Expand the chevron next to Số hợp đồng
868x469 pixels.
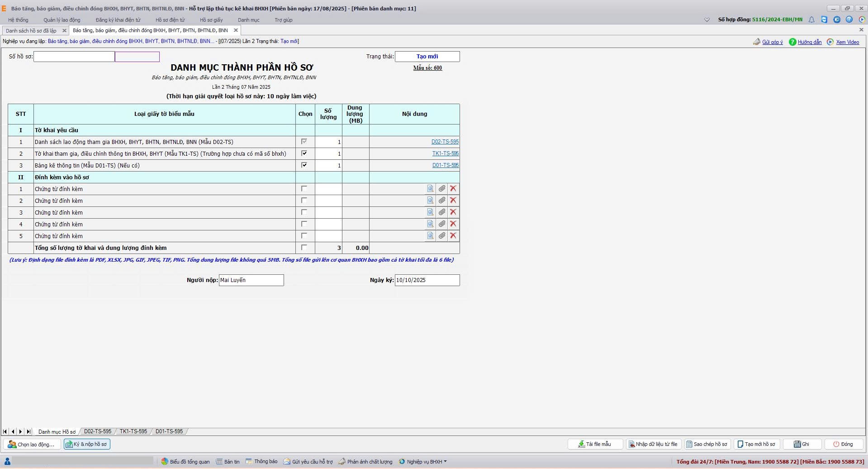[707, 20]
